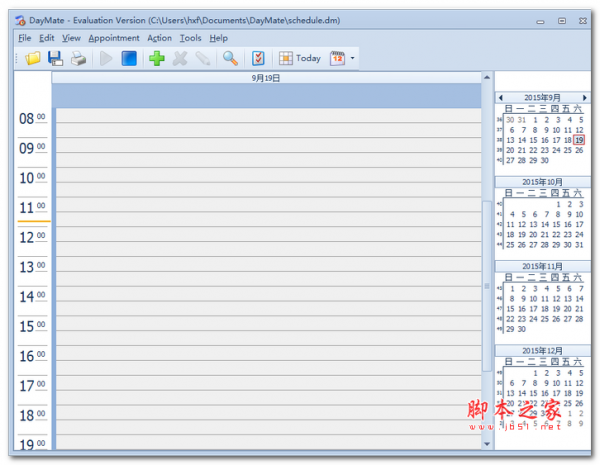This screenshot has width=600, height=465.
Task: Delete appointment with gray X icon
Action: (180, 59)
